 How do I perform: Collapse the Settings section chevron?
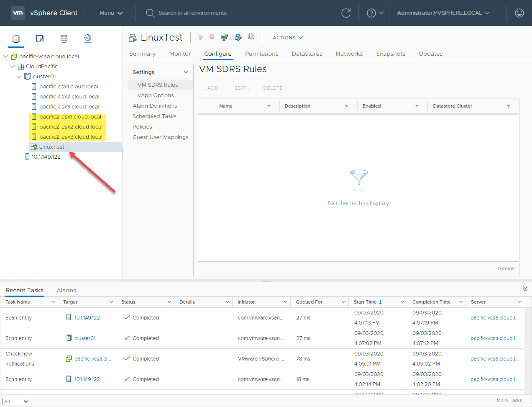tap(186, 72)
